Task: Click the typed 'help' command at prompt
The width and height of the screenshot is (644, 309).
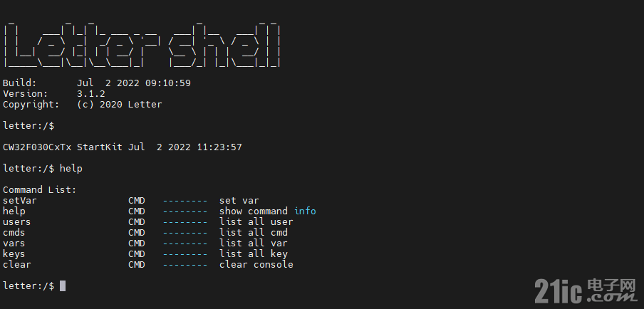Action: [x=71, y=169]
